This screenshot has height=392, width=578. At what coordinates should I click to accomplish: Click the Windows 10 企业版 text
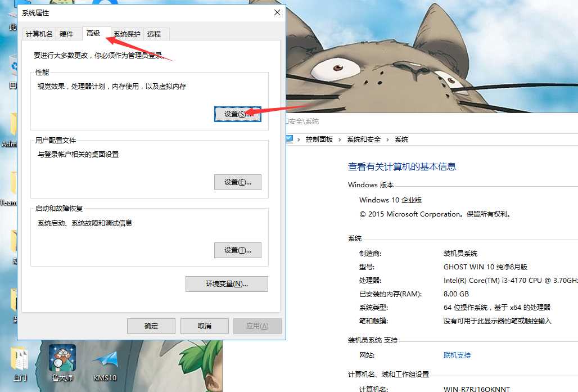pyautogui.click(x=390, y=200)
